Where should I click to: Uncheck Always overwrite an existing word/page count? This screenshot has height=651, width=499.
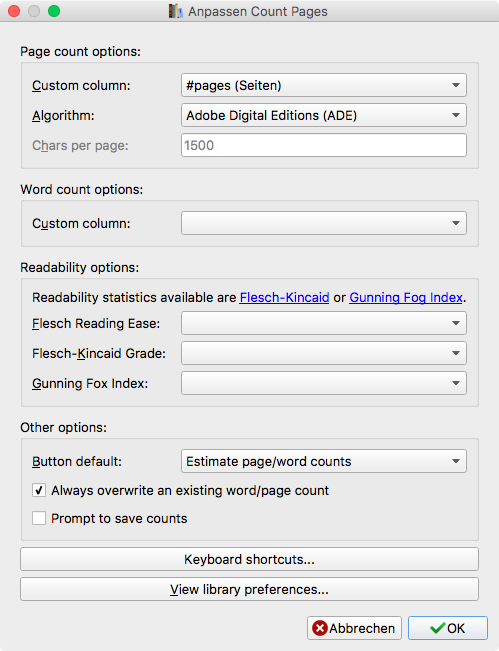39,490
